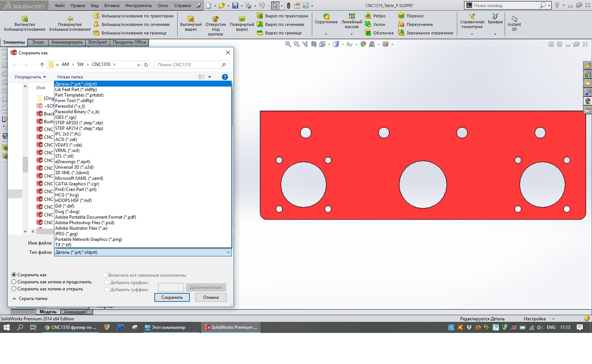Choose Dxf (*.dxf) file type
Viewport: 592px width, 364px height.
pyautogui.click(x=143, y=206)
